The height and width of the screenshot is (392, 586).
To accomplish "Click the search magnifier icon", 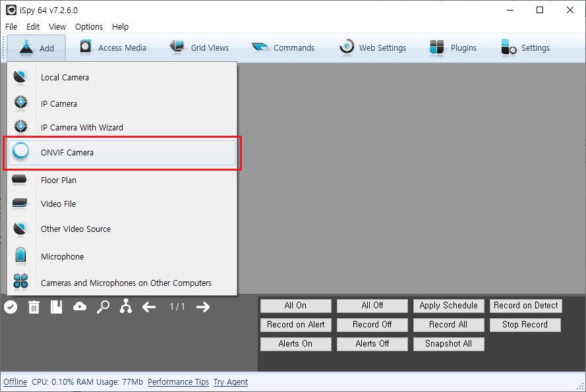I will (x=103, y=306).
